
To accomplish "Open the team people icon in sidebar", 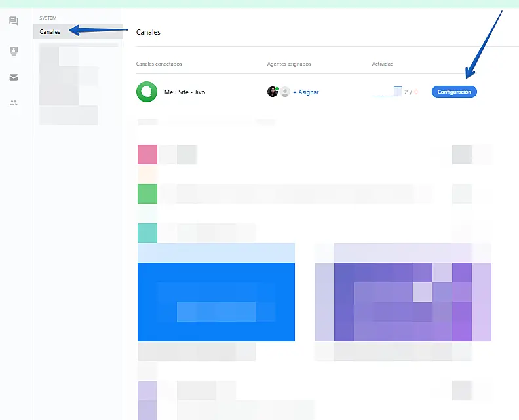I will 14,103.
